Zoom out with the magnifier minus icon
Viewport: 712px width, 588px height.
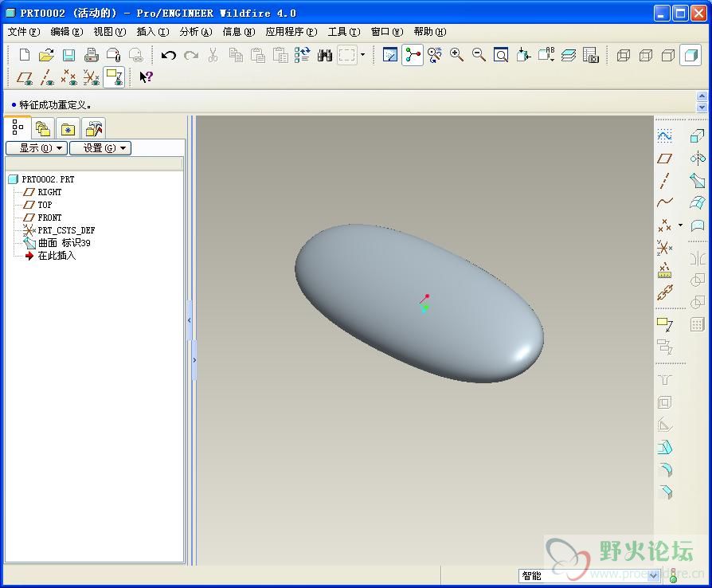tap(479, 55)
